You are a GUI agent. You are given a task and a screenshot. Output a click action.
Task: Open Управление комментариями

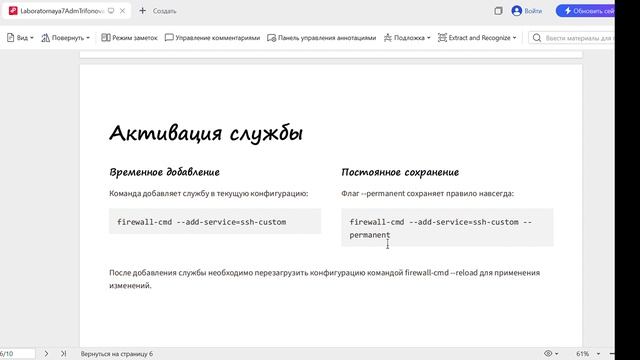212,38
